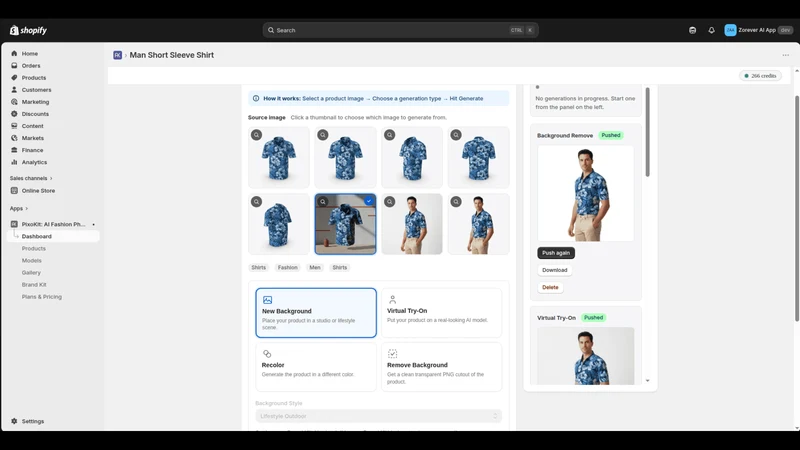Open Orders in sidebar

31,66
